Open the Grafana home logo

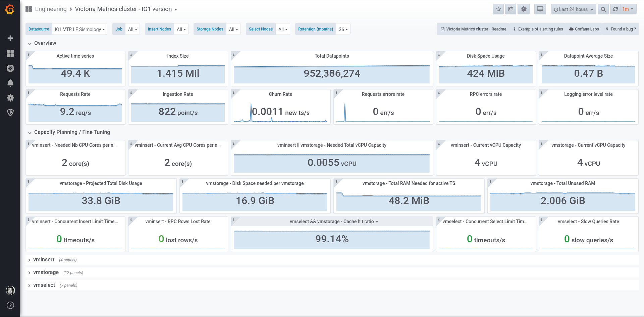(10, 9)
